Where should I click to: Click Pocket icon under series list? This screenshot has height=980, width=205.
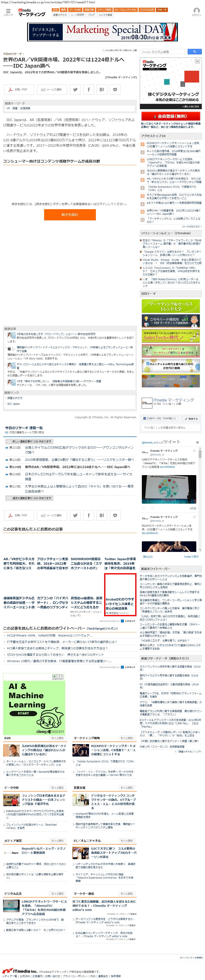point(115,515)
